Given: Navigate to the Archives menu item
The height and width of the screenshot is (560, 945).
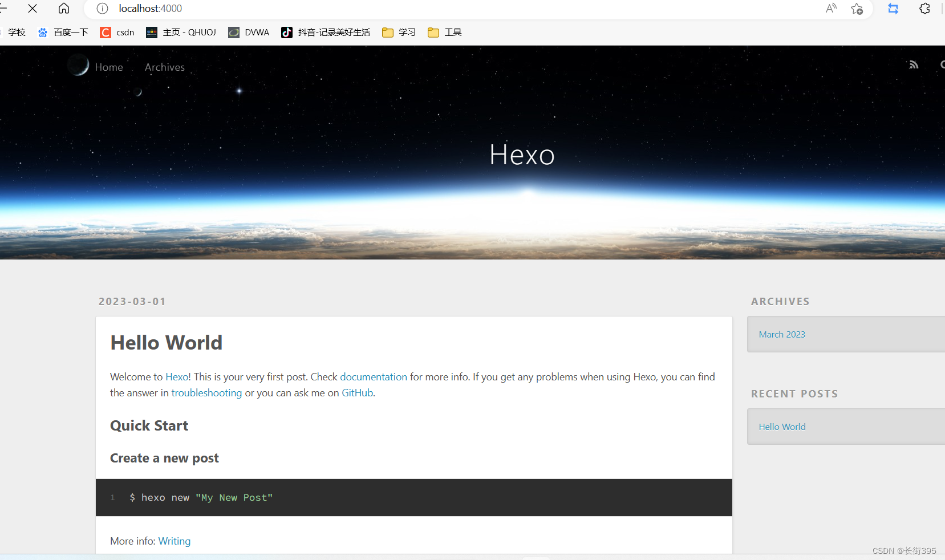Looking at the screenshot, I should tap(165, 67).
